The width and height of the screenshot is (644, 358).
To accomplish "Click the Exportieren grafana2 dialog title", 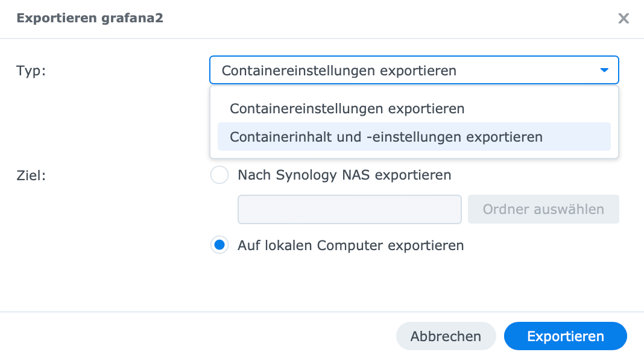I will tap(90, 19).
